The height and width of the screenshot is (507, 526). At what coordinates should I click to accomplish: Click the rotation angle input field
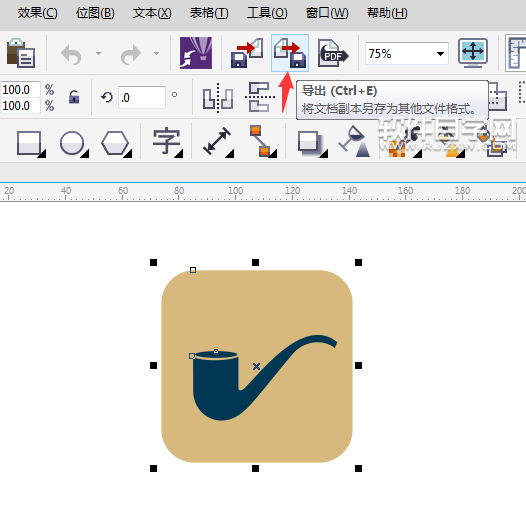pyautogui.click(x=142, y=98)
